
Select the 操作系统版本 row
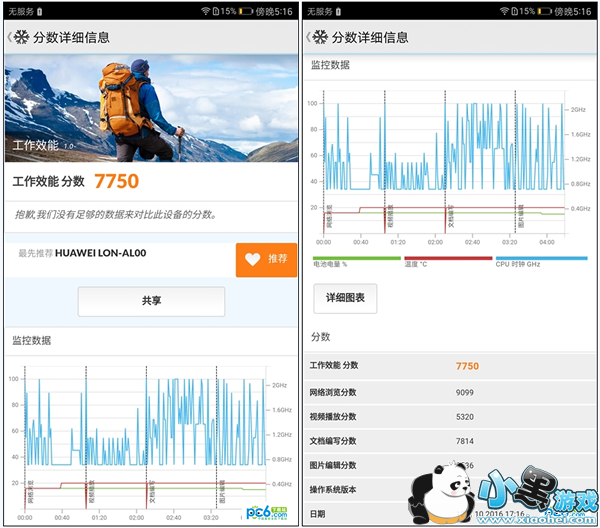[450, 489]
